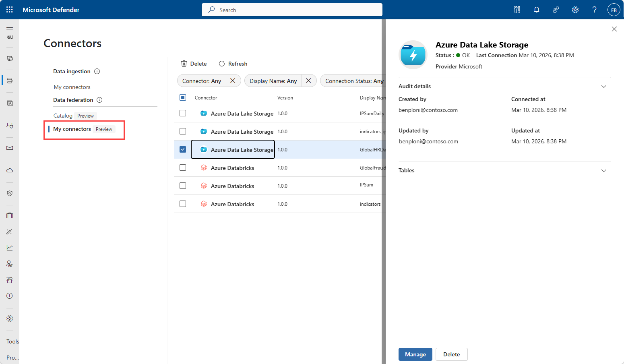The height and width of the screenshot is (364, 624).
Task: Toggle the select-all header checkbox
Action: point(183,97)
